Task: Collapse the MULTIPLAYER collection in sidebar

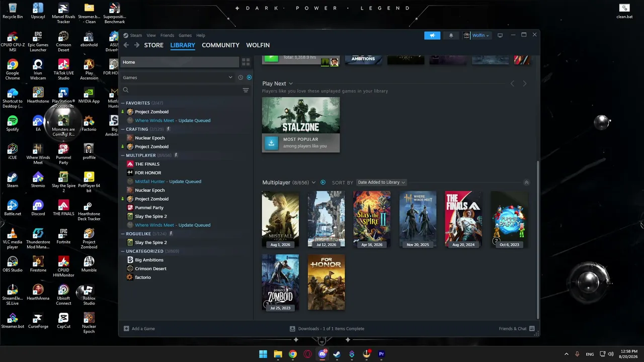Action: 123,155
